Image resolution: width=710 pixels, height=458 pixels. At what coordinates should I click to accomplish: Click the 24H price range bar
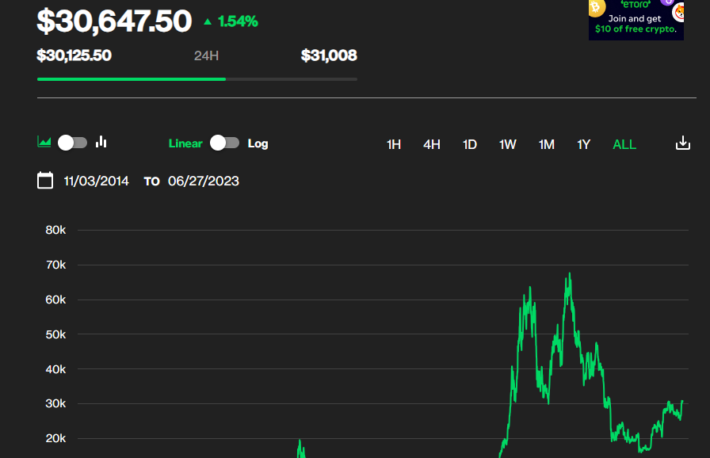pyautogui.click(x=197, y=79)
